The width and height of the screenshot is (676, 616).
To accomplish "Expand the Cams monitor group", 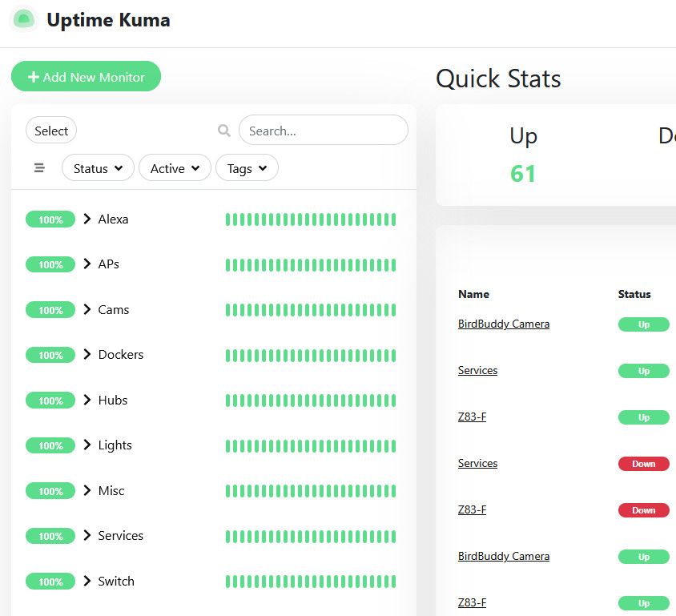I will pos(87,310).
